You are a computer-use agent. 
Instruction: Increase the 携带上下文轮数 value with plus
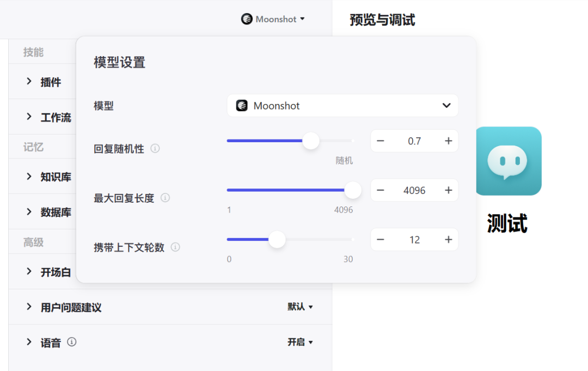(448, 240)
